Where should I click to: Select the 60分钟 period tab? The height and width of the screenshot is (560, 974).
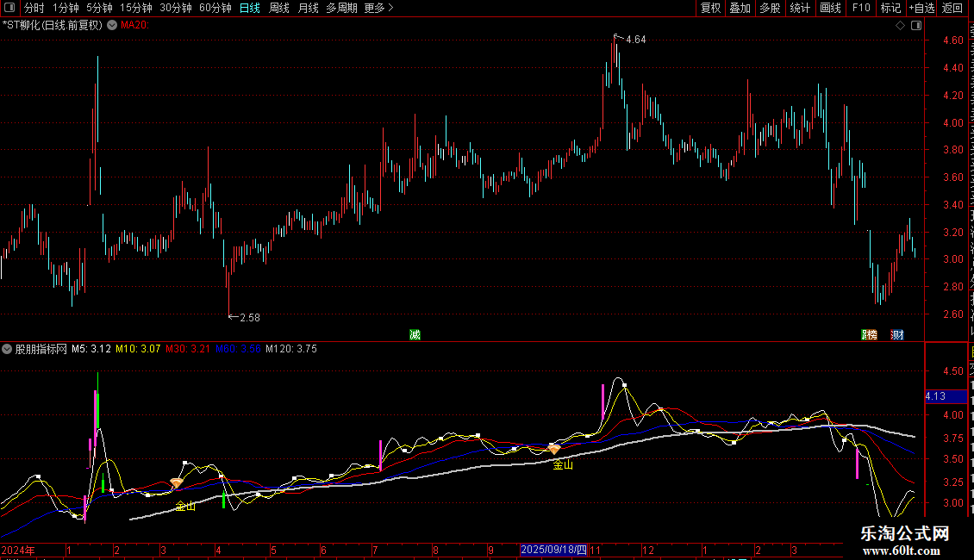[215, 8]
